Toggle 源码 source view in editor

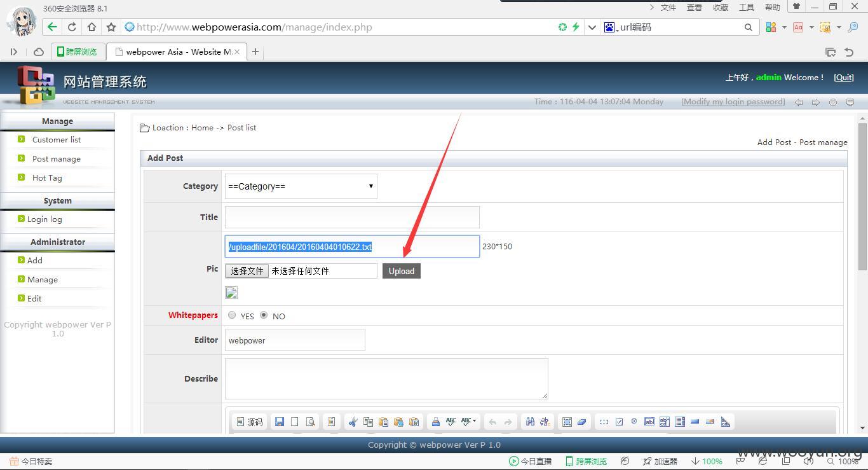pyautogui.click(x=250, y=422)
